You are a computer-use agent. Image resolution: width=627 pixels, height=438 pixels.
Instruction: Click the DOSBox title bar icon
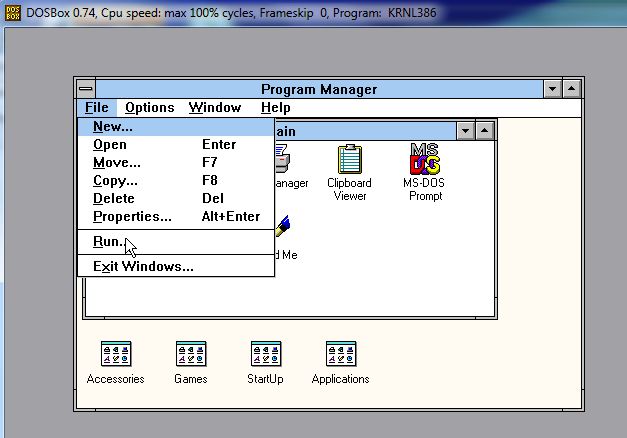13,13
